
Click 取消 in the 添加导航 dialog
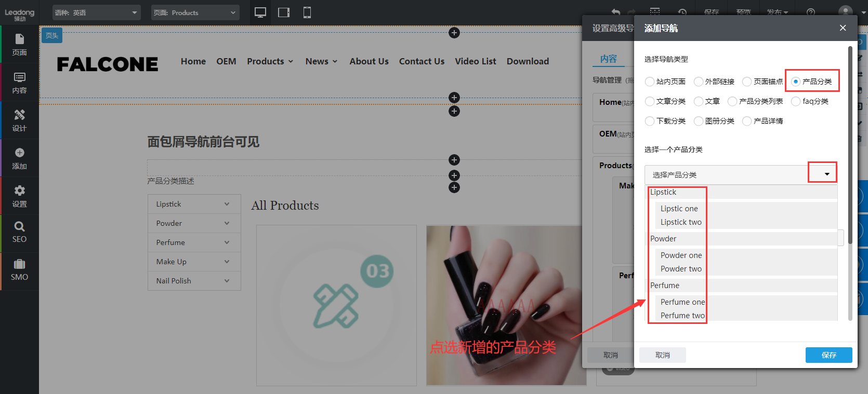[662, 355]
